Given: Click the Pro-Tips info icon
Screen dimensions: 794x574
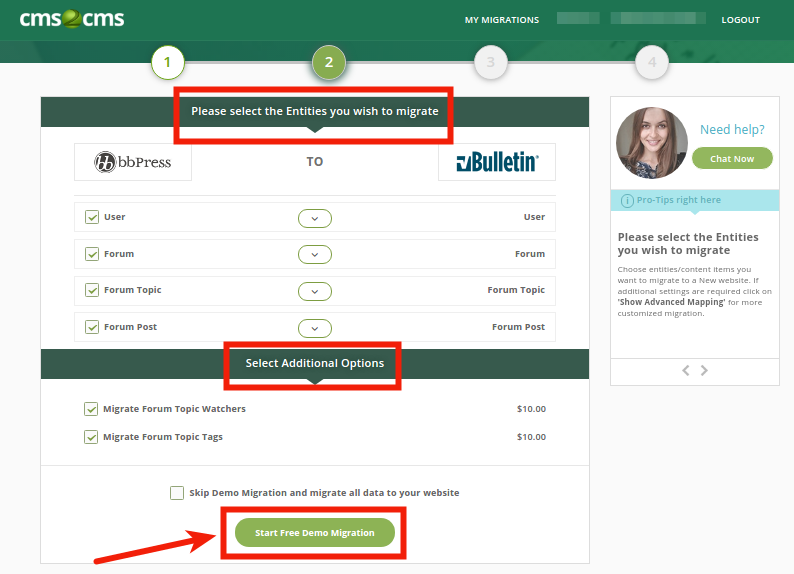Looking at the screenshot, I should click(x=627, y=200).
